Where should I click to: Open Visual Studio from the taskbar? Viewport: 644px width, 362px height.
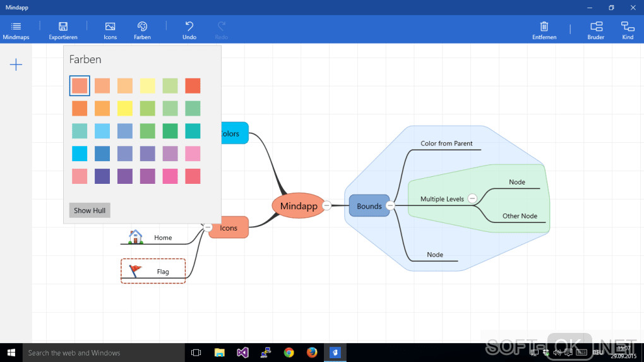[x=242, y=353]
